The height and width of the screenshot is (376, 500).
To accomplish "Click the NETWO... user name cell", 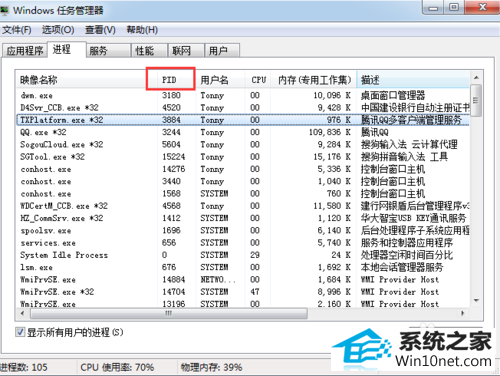I will click(x=218, y=280).
